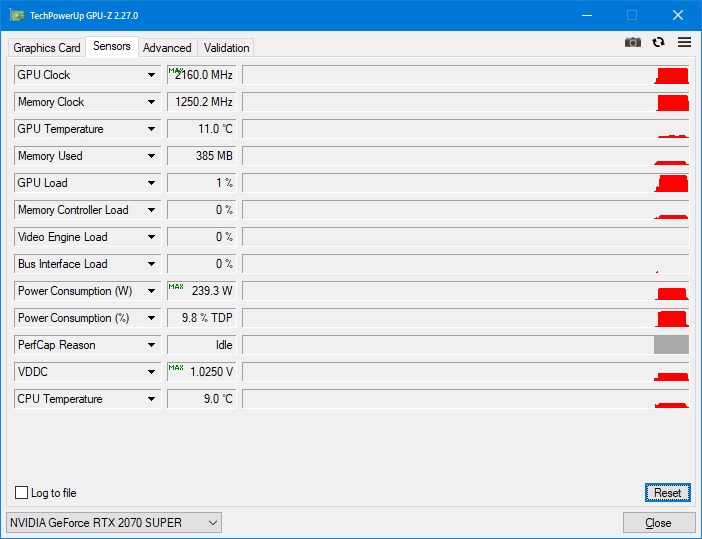Image resolution: width=702 pixels, height=539 pixels.
Task: Switch to the Advanced tab
Action: coord(167,47)
